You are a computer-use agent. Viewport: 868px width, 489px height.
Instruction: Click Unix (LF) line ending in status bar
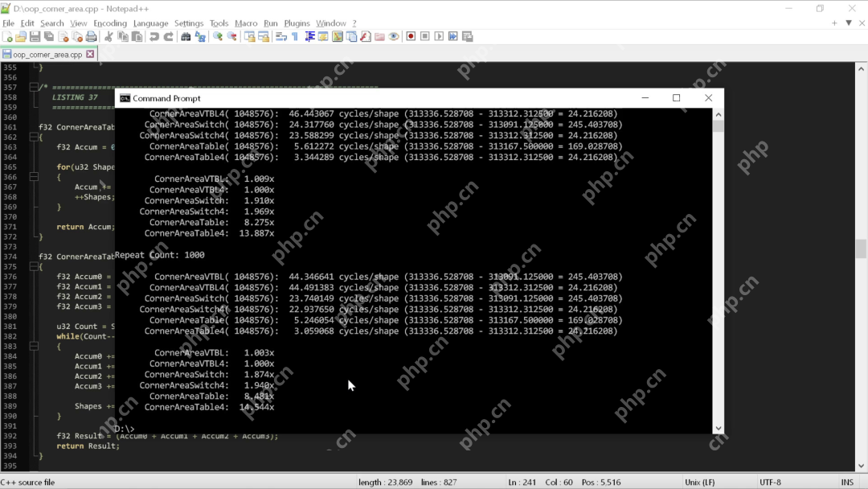point(700,482)
